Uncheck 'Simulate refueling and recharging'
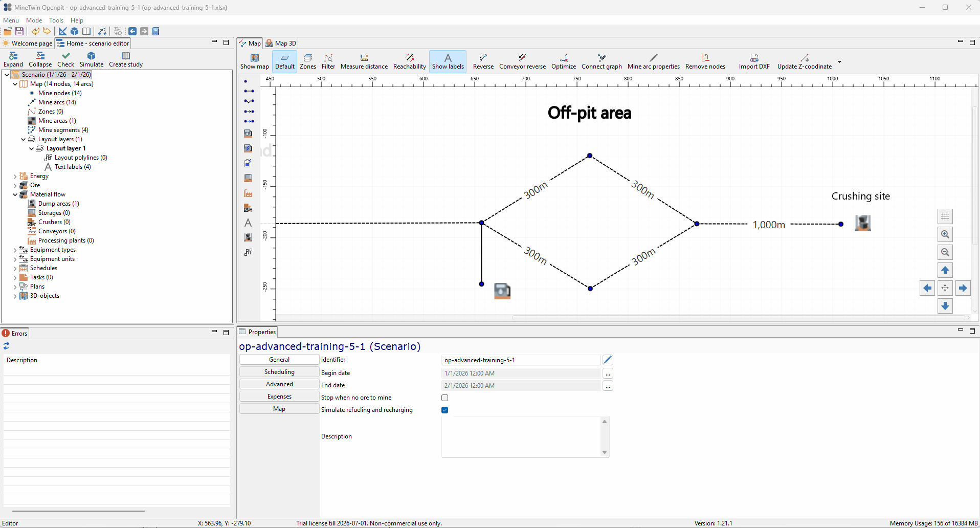Image resolution: width=980 pixels, height=528 pixels. [445, 410]
